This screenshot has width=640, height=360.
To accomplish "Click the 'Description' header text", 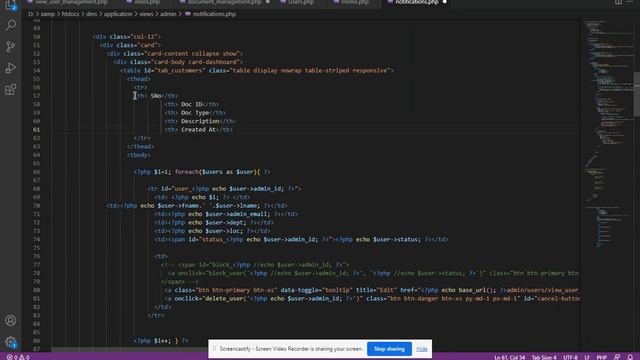I will point(200,121).
